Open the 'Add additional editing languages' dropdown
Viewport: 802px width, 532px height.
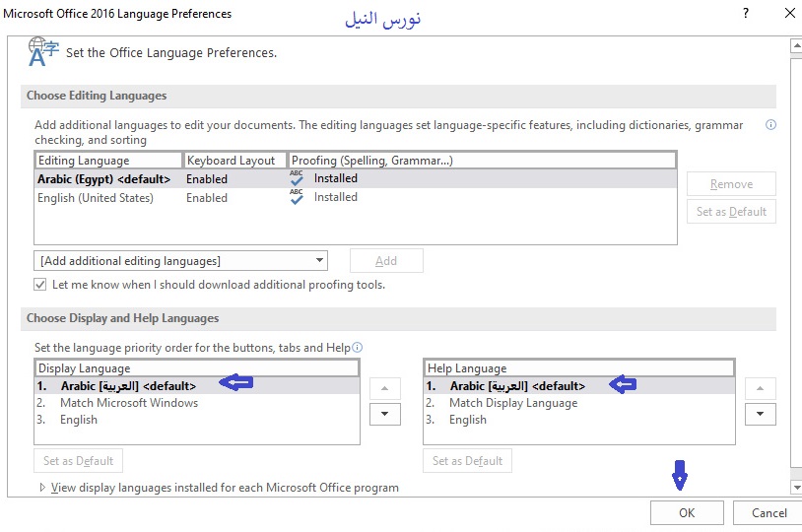point(179,261)
